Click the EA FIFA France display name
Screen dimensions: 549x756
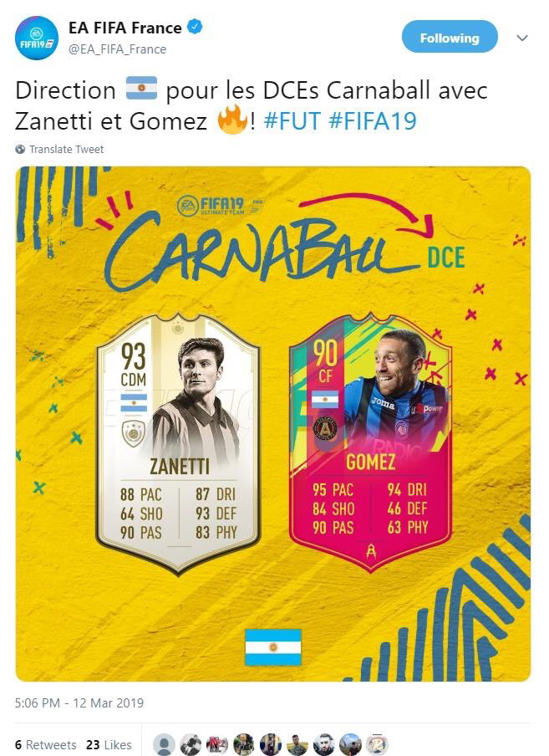click(125, 28)
